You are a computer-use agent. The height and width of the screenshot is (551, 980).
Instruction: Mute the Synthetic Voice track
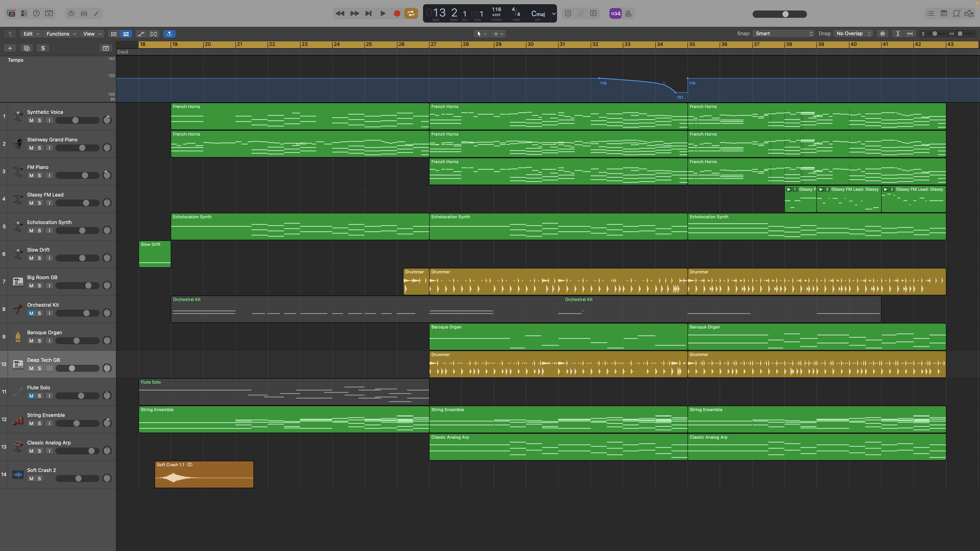pyautogui.click(x=31, y=121)
